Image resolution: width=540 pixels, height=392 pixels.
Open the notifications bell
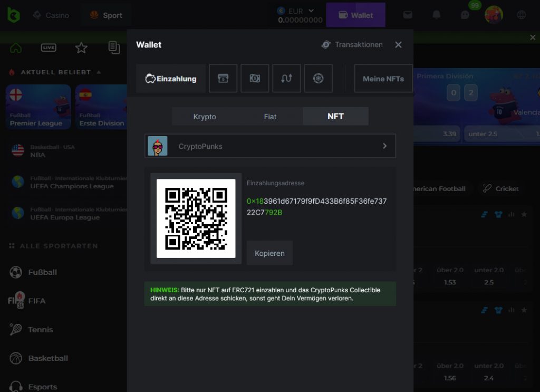[x=436, y=15]
